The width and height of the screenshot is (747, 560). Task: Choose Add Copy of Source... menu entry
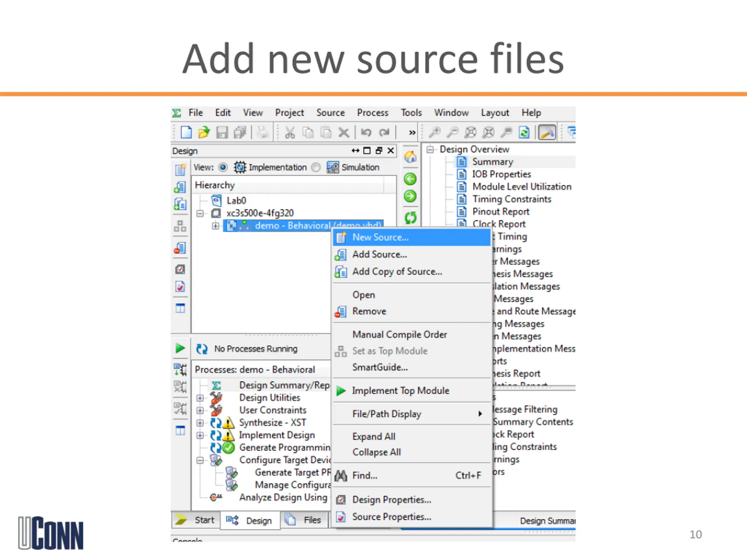tap(412, 272)
